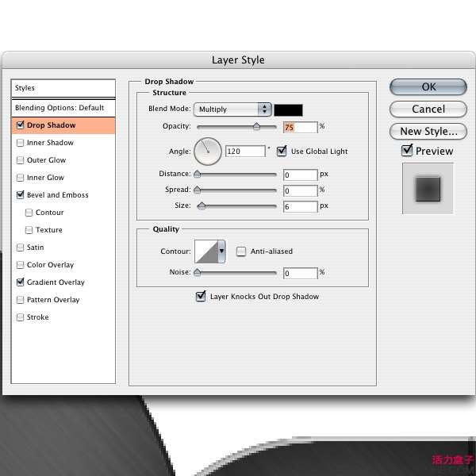Select the Bevel and Emboss style label

coord(58,195)
